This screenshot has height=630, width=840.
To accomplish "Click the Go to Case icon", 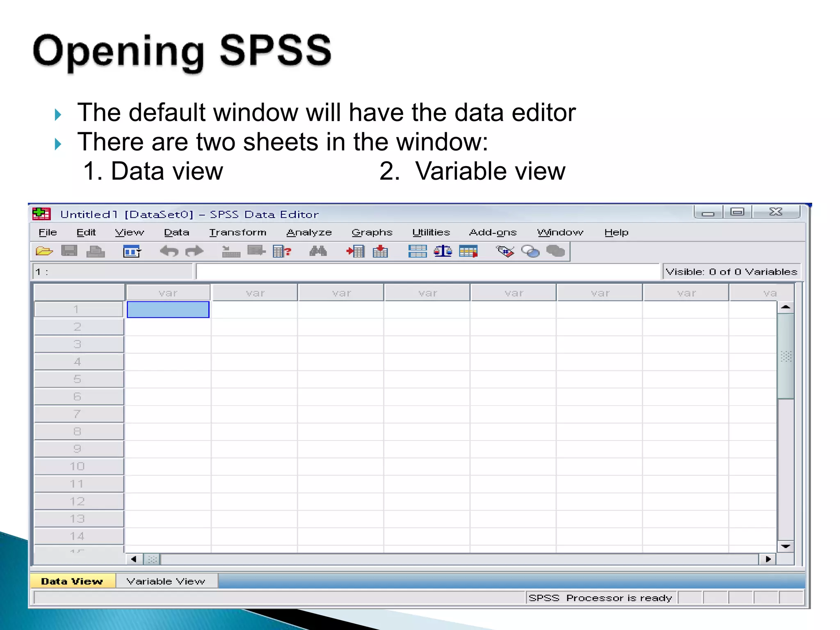I will point(231,251).
